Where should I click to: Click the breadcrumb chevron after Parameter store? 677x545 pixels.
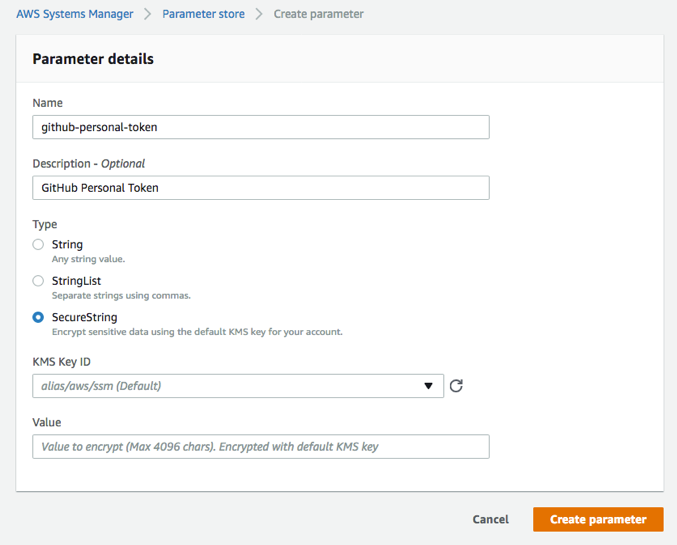click(259, 14)
